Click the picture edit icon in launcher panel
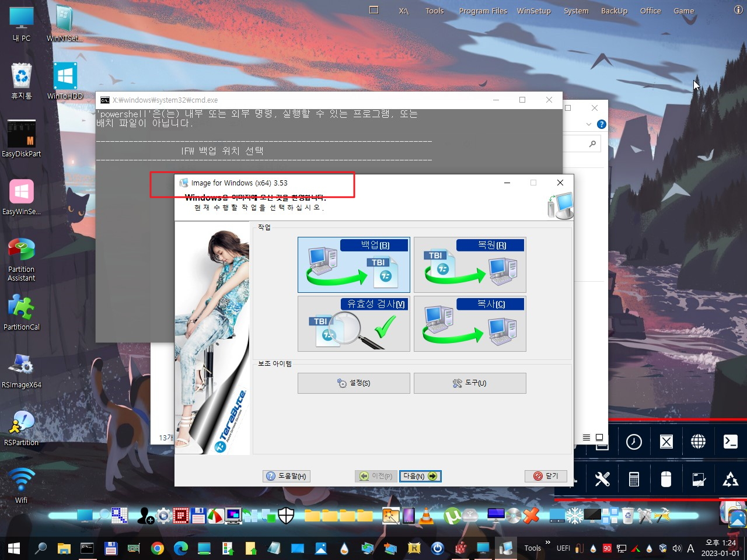 [x=698, y=480]
